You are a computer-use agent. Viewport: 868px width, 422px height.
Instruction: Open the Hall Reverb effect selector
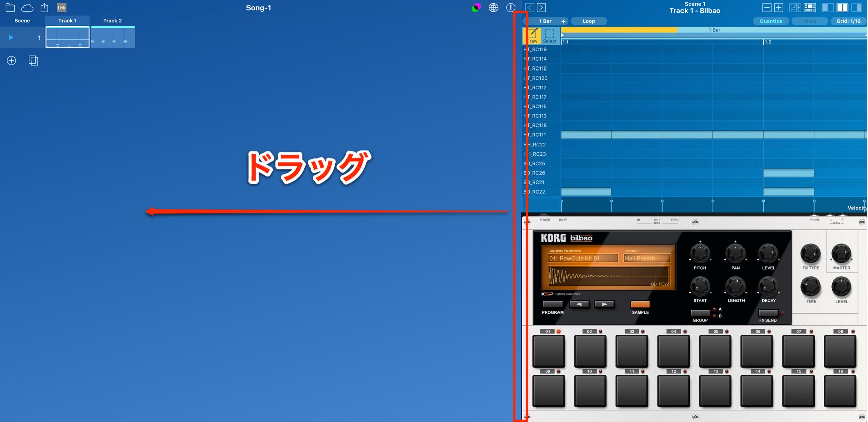click(647, 258)
